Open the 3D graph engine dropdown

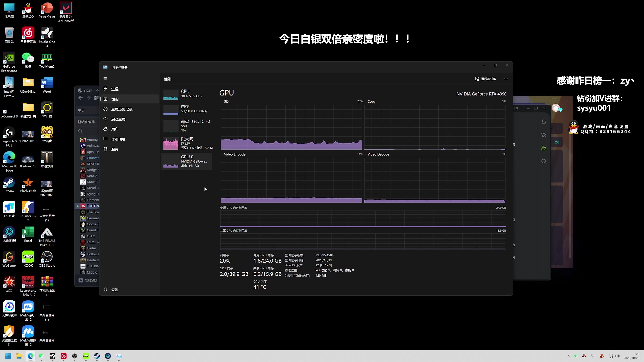coord(226,101)
